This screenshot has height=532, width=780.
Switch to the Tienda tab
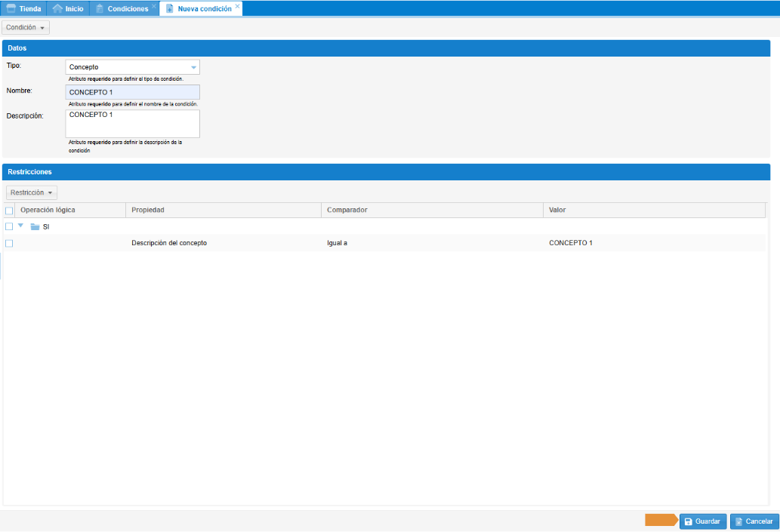click(x=29, y=8)
